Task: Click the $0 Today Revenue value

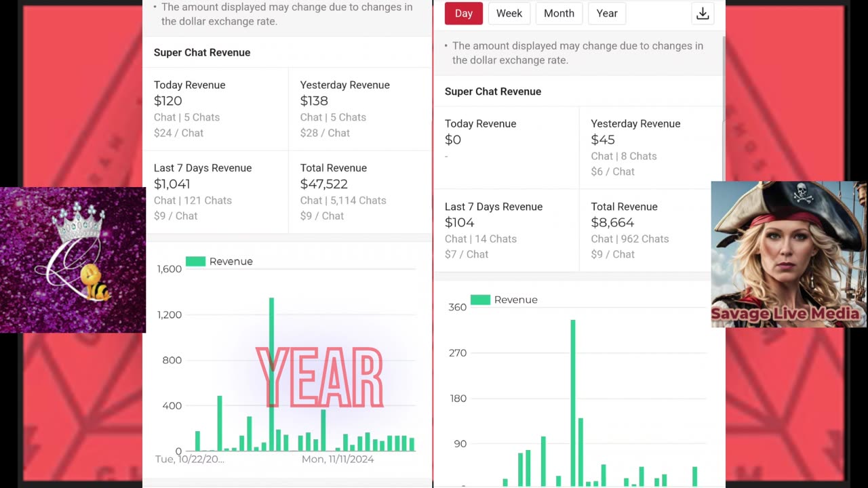Action: pyautogui.click(x=453, y=140)
